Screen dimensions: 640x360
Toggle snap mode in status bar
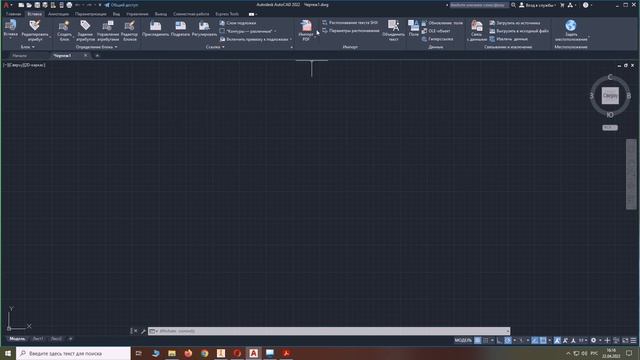pyautogui.click(x=486, y=340)
